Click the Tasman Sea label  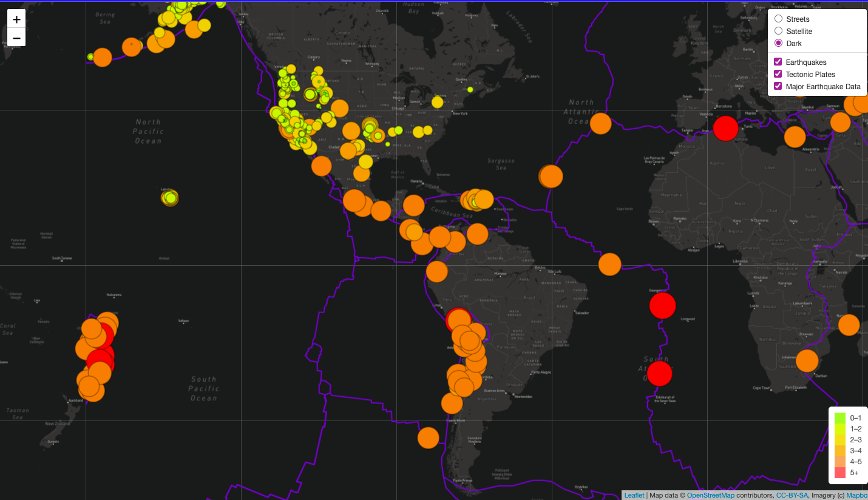(x=17, y=414)
